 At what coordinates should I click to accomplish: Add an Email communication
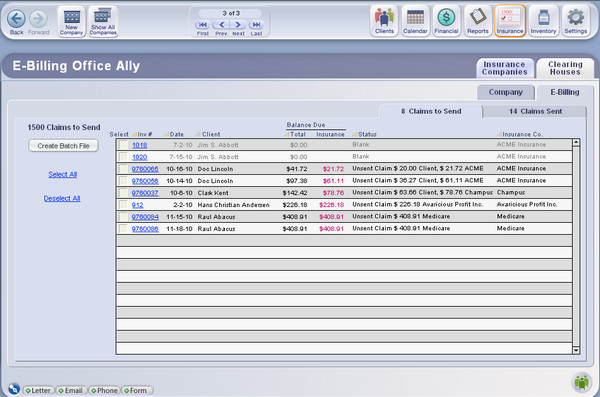click(71, 390)
